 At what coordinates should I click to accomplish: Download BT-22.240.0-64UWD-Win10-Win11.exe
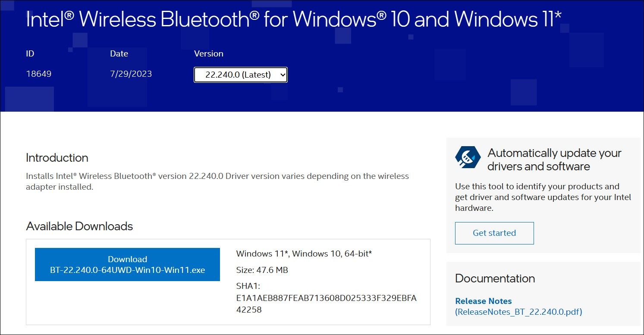coord(127,264)
